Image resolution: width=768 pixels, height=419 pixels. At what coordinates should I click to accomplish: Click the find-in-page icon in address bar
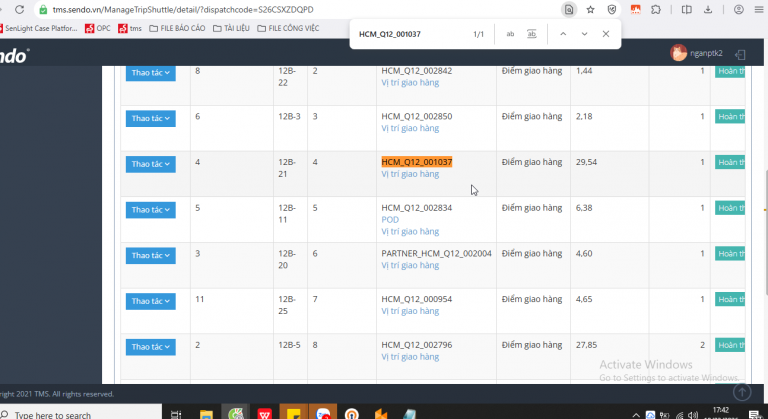(x=569, y=9)
